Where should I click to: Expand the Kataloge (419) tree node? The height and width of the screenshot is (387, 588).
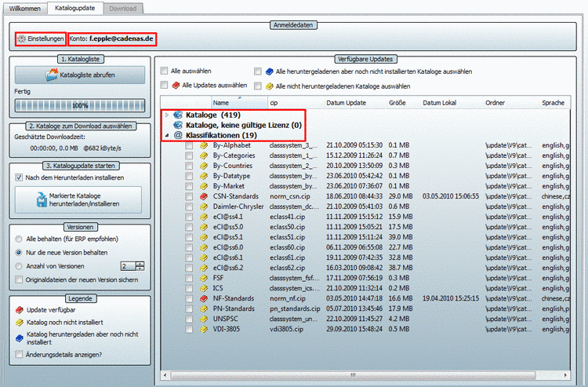[167, 115]
